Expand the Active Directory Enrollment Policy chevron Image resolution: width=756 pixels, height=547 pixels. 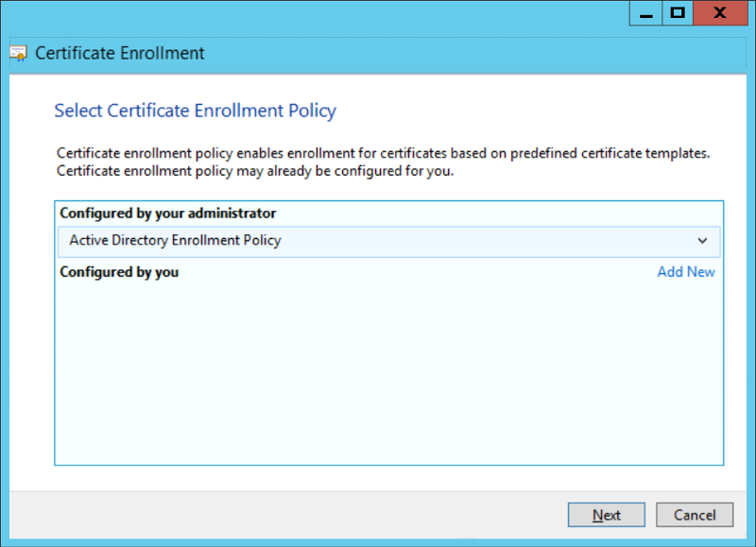(702, 241)
